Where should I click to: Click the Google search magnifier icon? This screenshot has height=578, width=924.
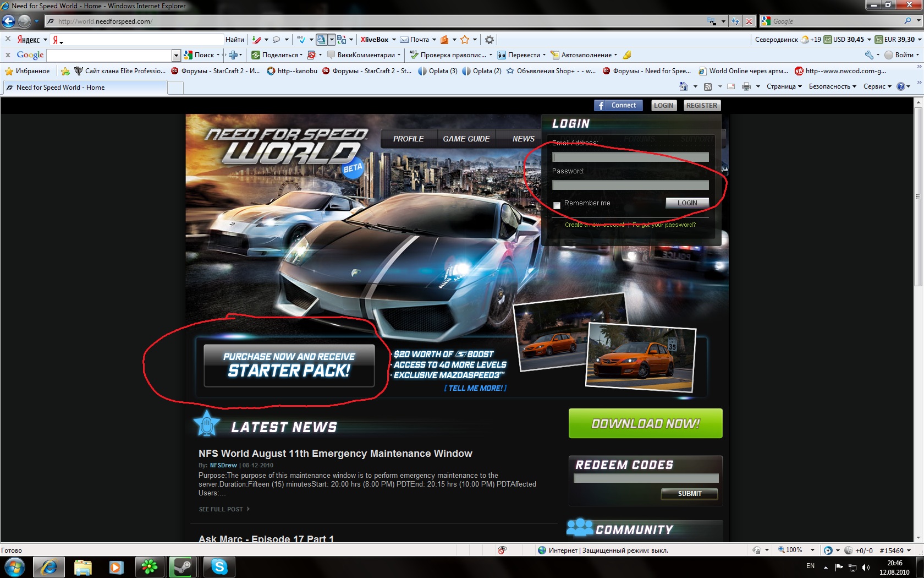[x=908, y=21]
